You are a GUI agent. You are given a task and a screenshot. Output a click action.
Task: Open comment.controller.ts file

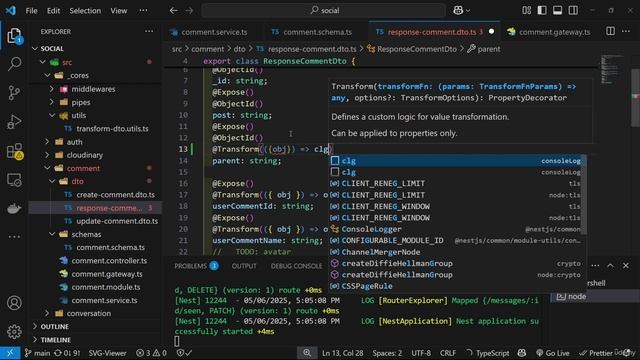(x=109, y=261)
